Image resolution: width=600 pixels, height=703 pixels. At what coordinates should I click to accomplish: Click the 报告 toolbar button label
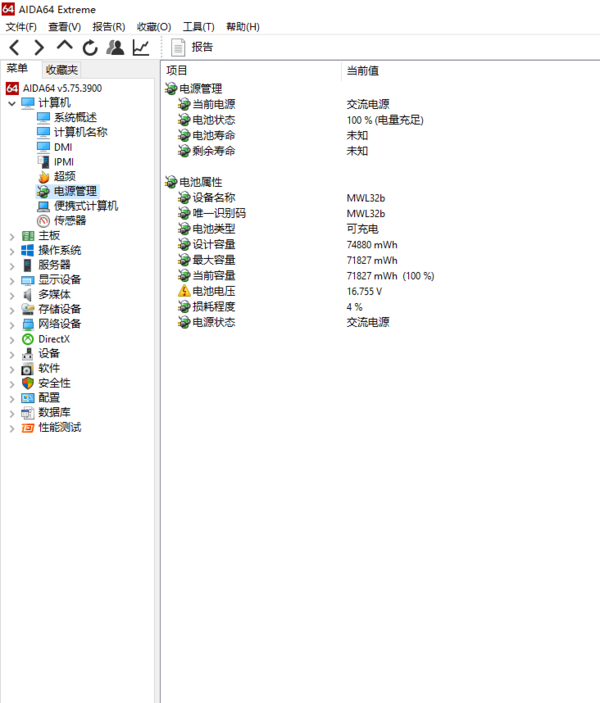tap(202, 47)
